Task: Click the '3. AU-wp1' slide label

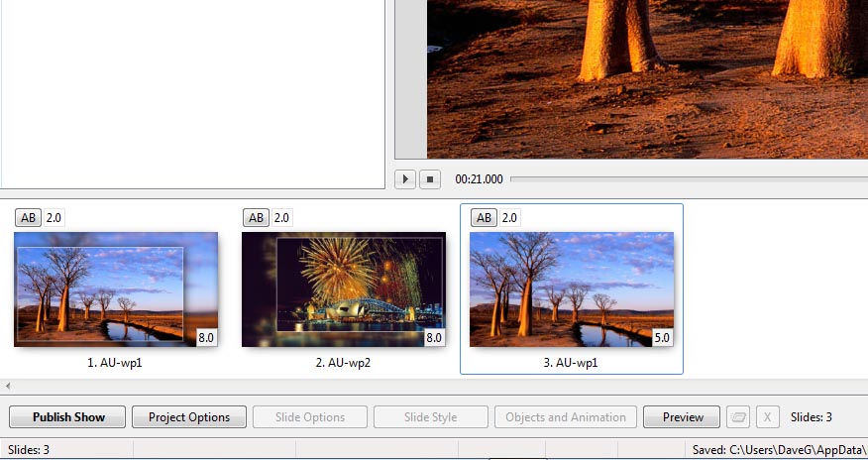Action: (571, 363)
